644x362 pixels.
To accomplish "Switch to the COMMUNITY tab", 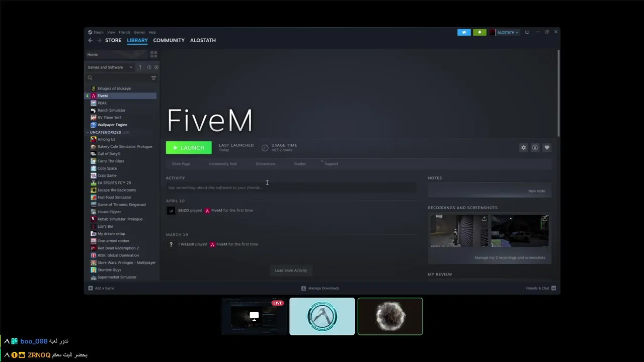I will point(169,40).
